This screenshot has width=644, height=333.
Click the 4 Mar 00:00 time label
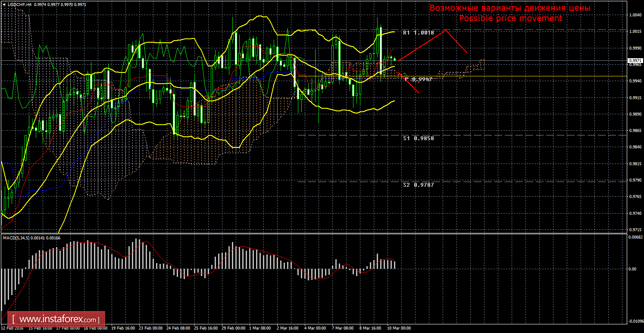pyautogui.click(x=316, y=328)
